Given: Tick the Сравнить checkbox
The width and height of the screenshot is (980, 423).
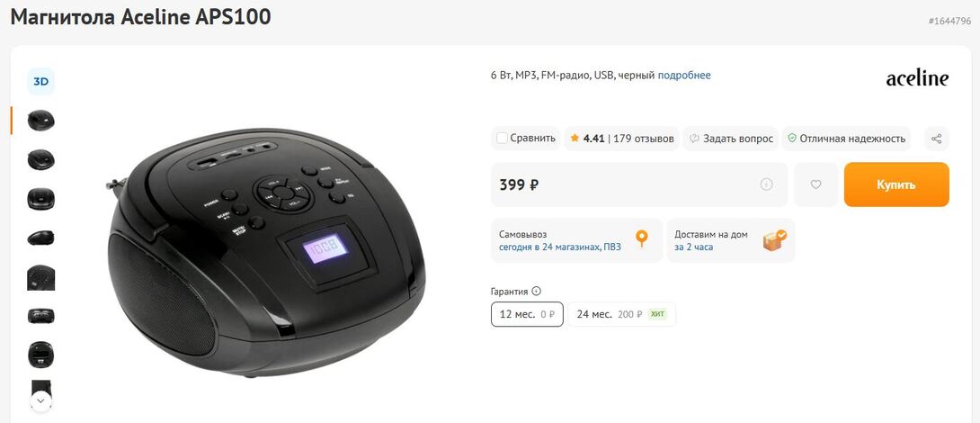Looking at the screenshot, I should 502,139.
